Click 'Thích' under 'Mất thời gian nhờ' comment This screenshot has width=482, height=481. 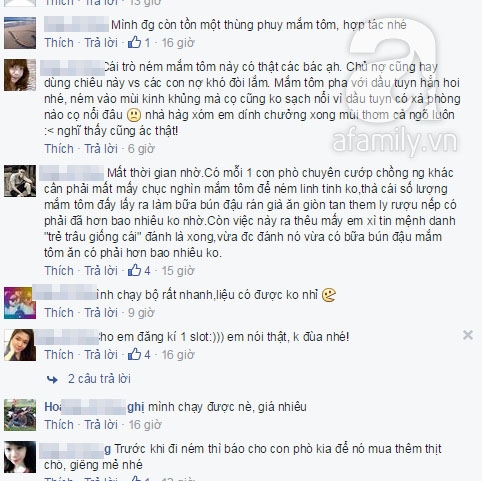[x=59, y=271]
